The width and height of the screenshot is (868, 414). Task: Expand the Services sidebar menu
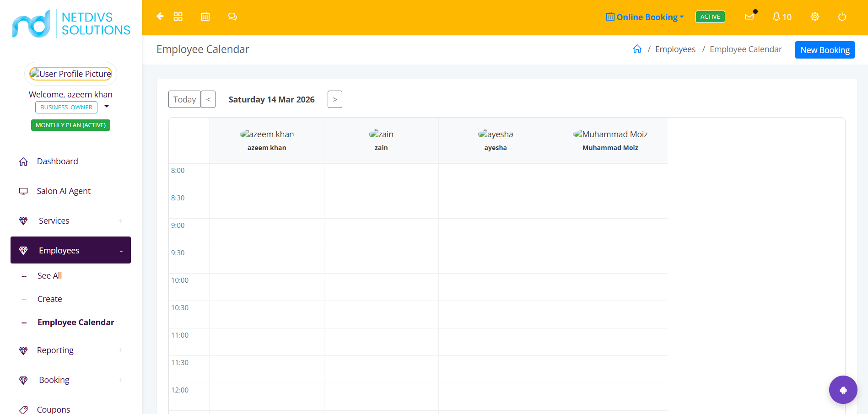[x=70, y=220]
